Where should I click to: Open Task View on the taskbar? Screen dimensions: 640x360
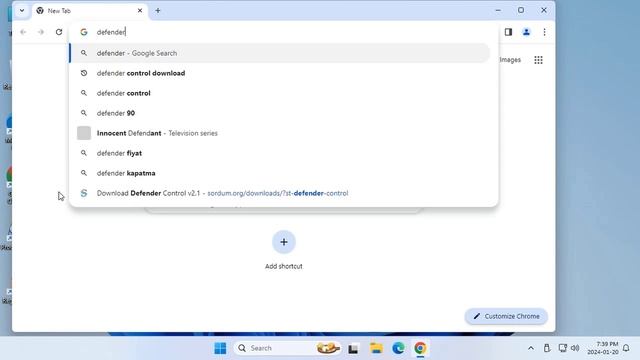pyautogui.click(x=353, y=349)
